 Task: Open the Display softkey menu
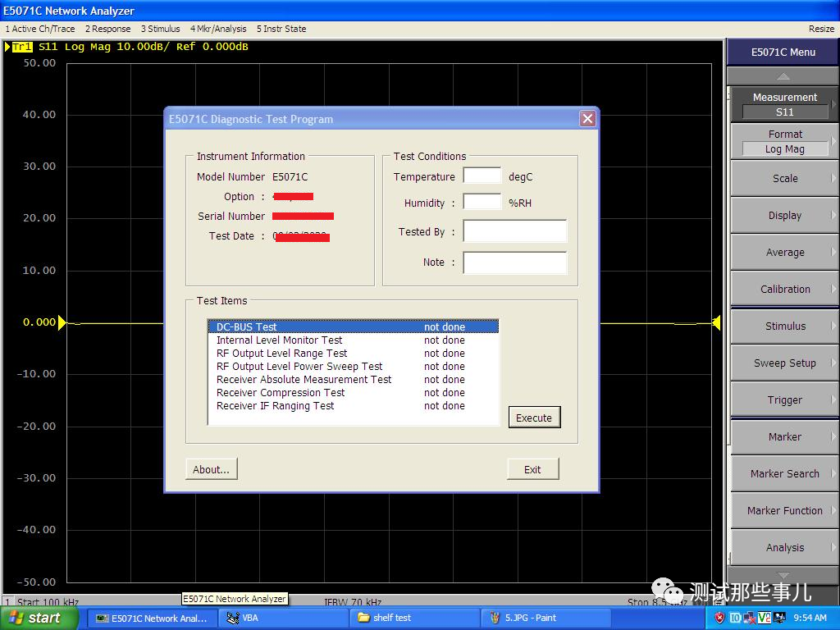coord(784,216)
